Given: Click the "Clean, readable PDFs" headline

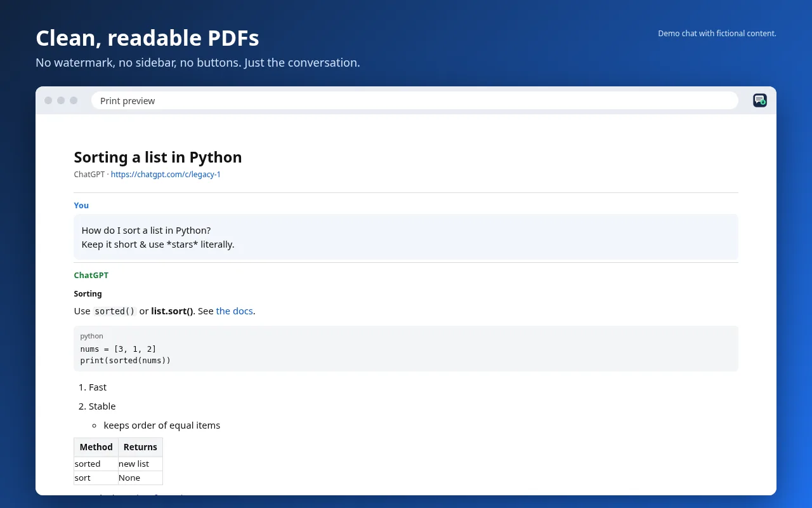Looking at the screenshot, I should (x=147, y=38).
